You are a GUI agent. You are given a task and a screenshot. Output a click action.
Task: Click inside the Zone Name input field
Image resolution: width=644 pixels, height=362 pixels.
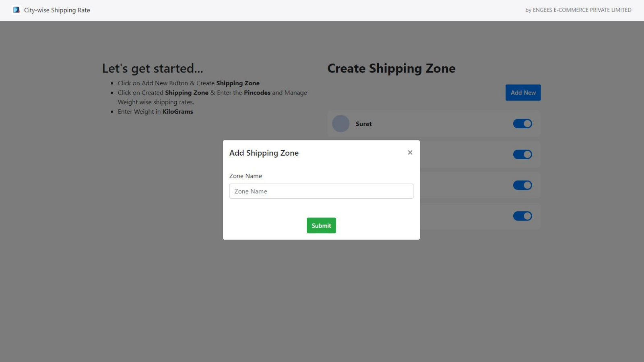(321, 191)
